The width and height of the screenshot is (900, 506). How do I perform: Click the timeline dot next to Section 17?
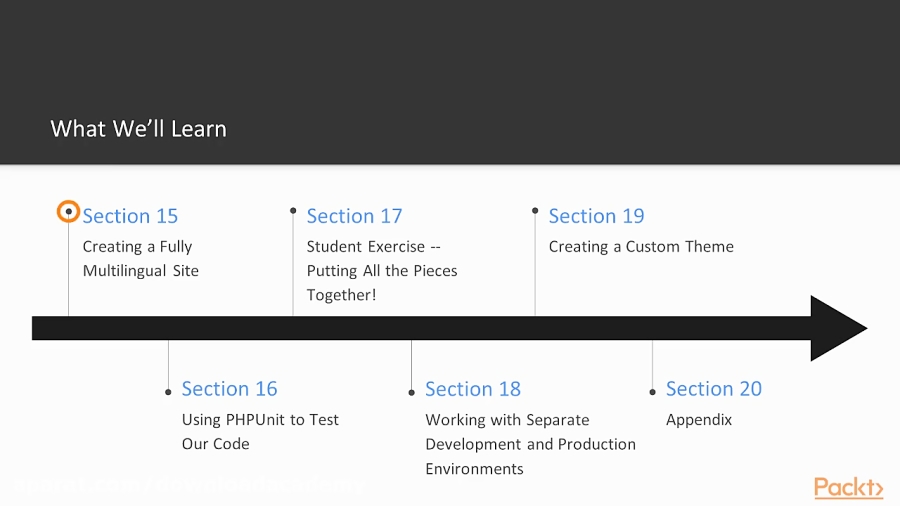coord(293,211)
